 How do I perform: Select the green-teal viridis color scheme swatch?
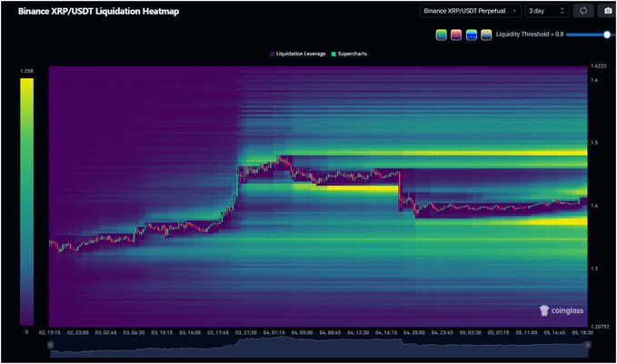(x=441, y=35)
